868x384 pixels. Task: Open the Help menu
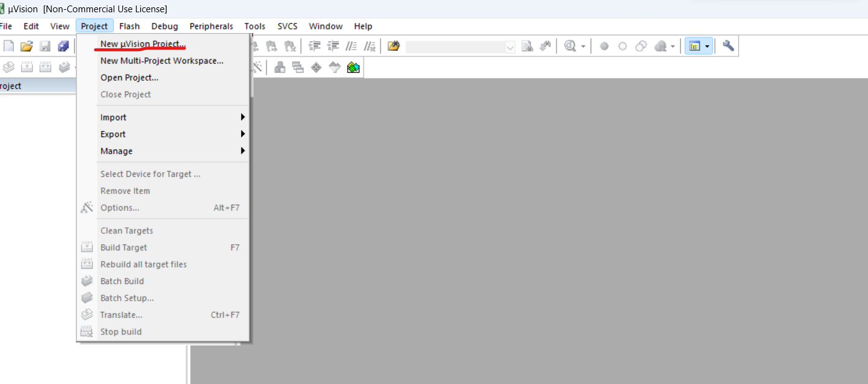coord(363,26)
